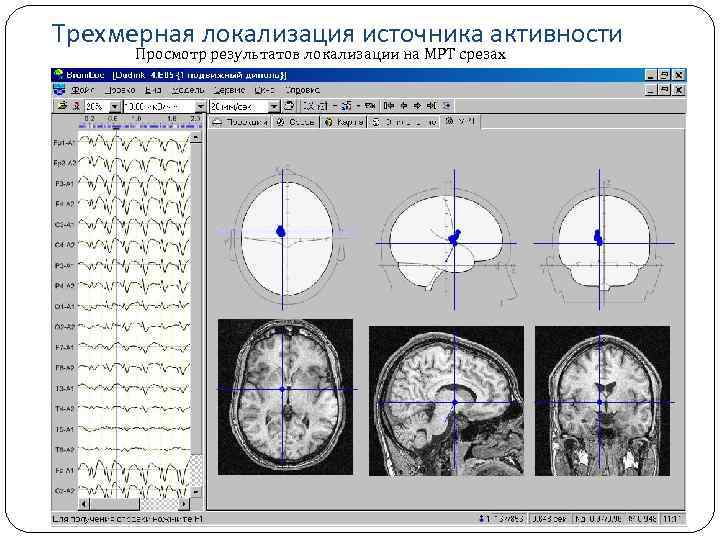720x540 pixels.
Task: Click the axial MRI slice image
Action: click(x=285, y=397)
